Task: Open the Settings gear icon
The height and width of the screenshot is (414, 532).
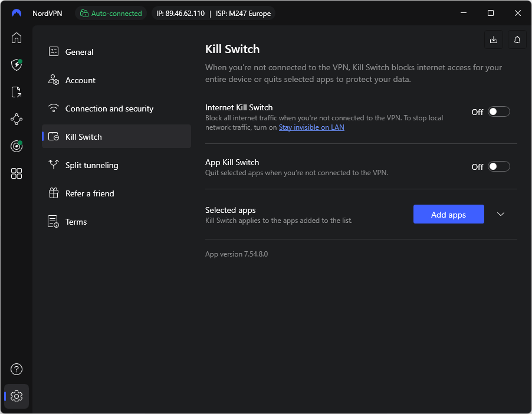Action: click(x=16, y=396)
